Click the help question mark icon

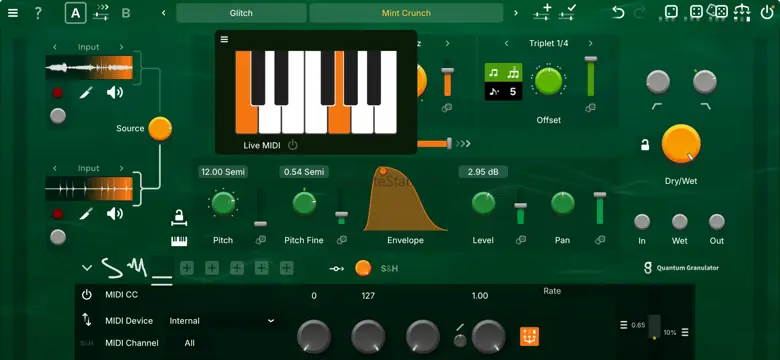(x=38, y=13)
